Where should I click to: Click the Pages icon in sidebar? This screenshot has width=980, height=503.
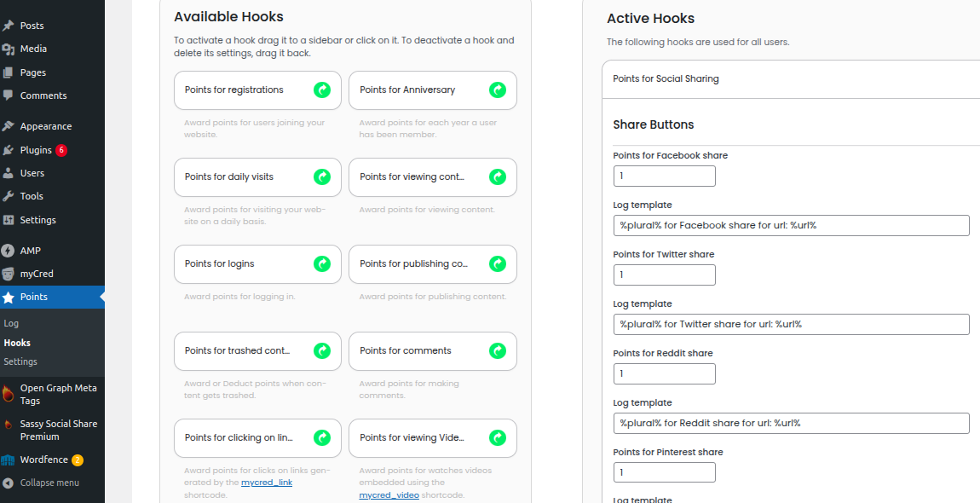click(x=9, y=72)
